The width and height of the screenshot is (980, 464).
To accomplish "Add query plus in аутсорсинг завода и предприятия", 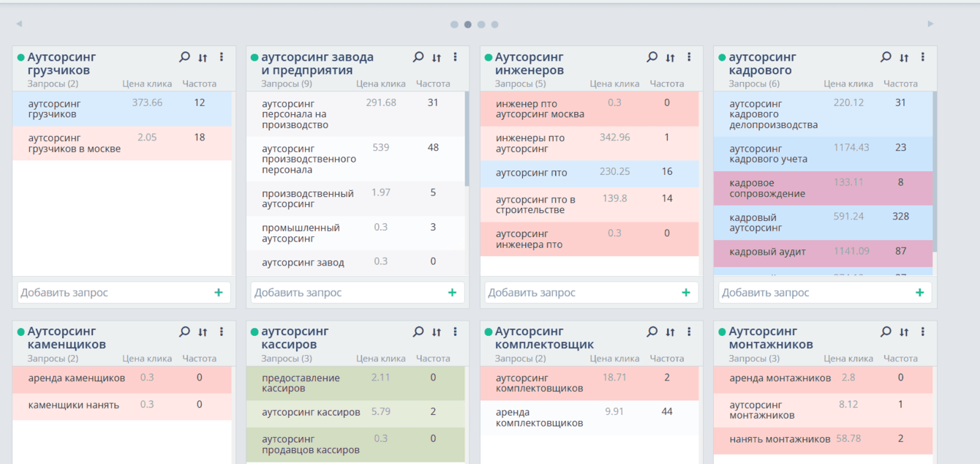I will point(452,293).
